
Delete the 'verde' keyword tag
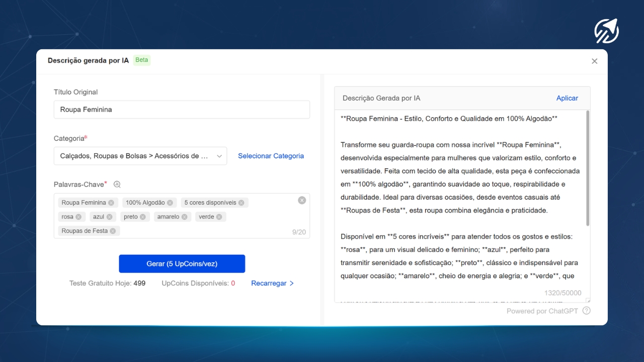(x=219, y=217)
